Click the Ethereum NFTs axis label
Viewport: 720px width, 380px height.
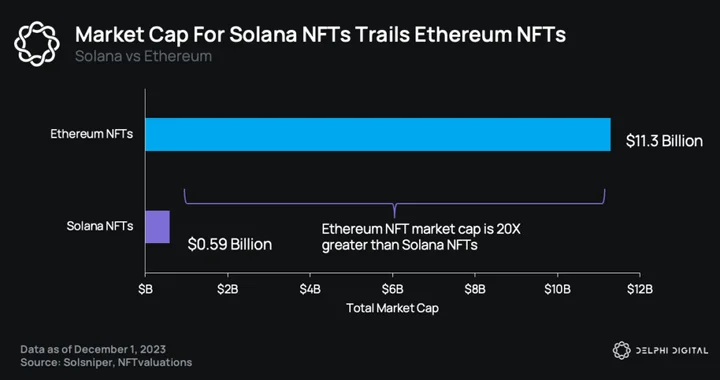[92, 134]
